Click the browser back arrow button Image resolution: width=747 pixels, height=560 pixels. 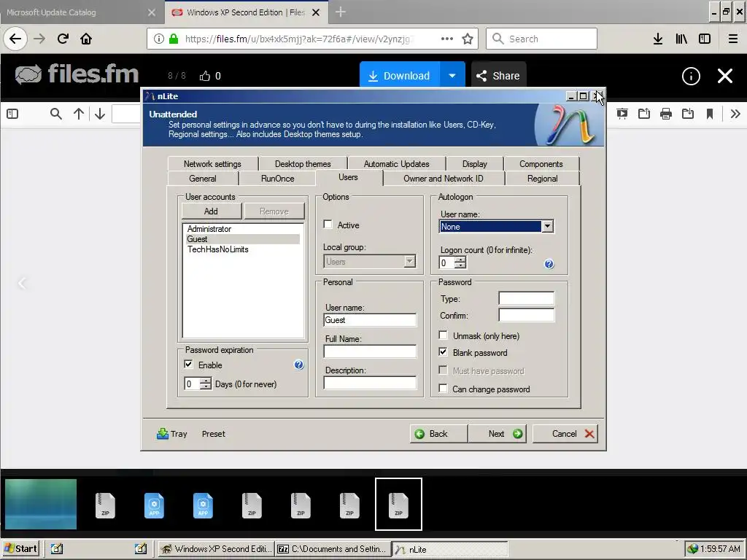point(15,39)
